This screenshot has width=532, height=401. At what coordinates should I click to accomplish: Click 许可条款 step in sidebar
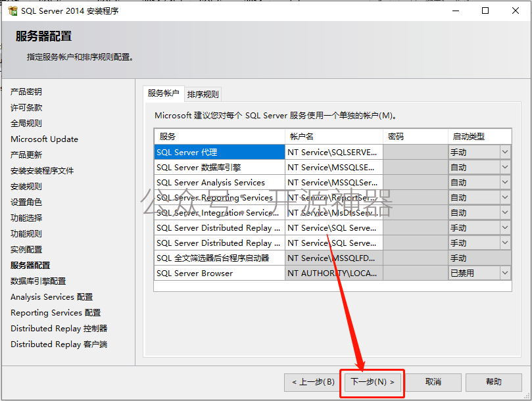[26, 108]
